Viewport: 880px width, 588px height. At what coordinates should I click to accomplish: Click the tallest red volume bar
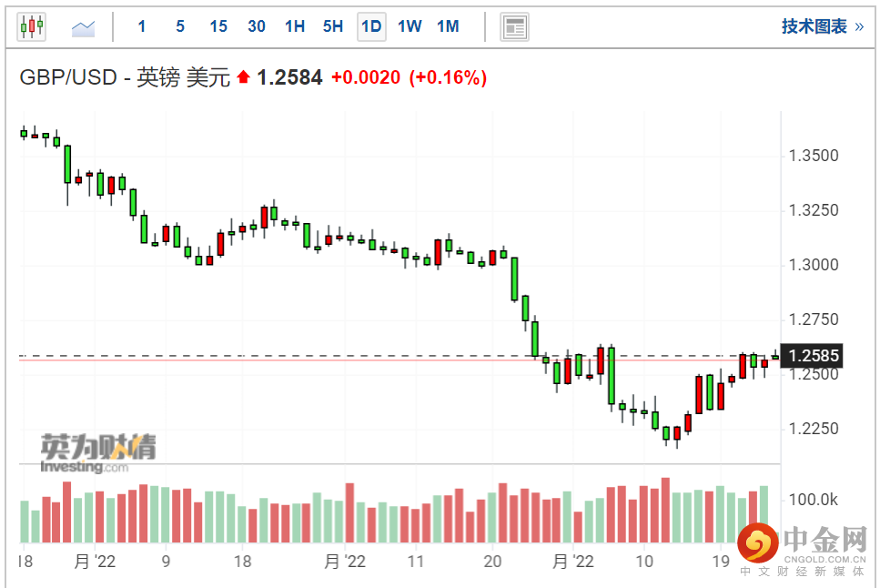tap(666, 510)
